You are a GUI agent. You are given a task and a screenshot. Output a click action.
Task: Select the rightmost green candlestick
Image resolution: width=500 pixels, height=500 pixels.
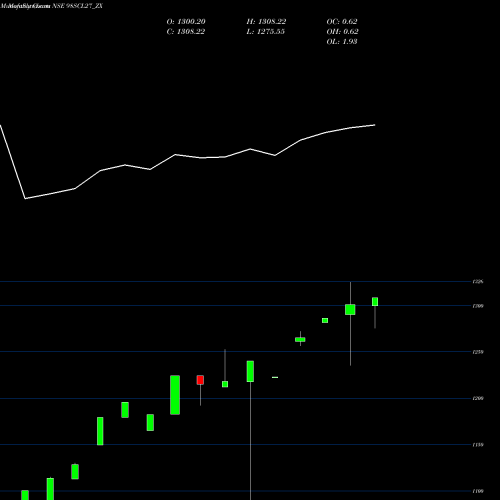[x=375, y=302]
